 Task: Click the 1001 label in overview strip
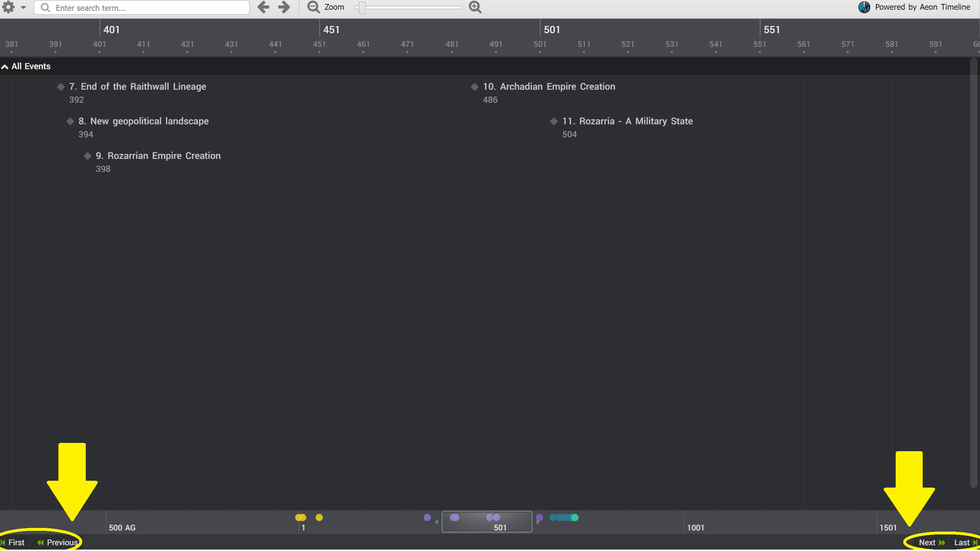pos(695,528)
